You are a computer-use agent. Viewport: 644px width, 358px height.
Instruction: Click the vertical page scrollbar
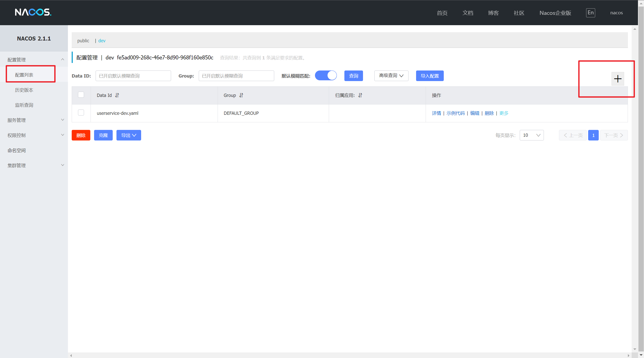point(641,176)
